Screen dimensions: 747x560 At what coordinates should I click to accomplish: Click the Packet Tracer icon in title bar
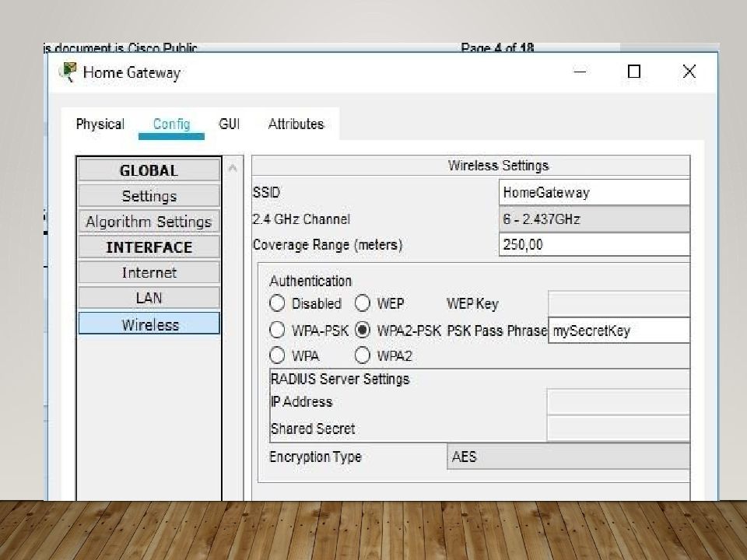click(68, 72)
